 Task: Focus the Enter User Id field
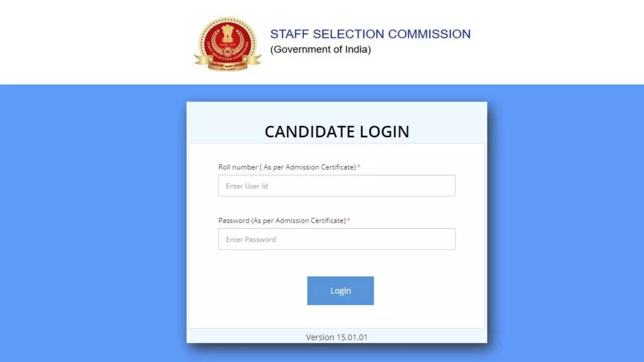(x=337, y=186)
